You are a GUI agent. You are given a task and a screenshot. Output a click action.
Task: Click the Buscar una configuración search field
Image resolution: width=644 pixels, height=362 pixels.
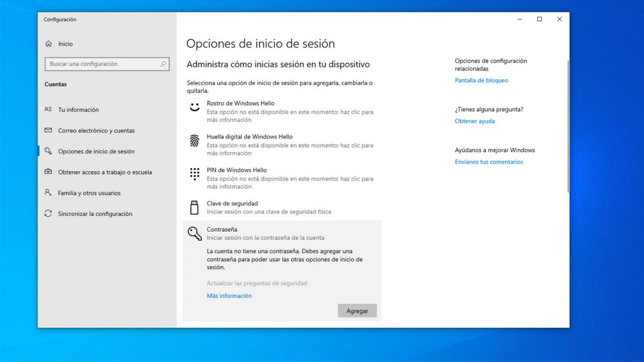coord(107,64)
